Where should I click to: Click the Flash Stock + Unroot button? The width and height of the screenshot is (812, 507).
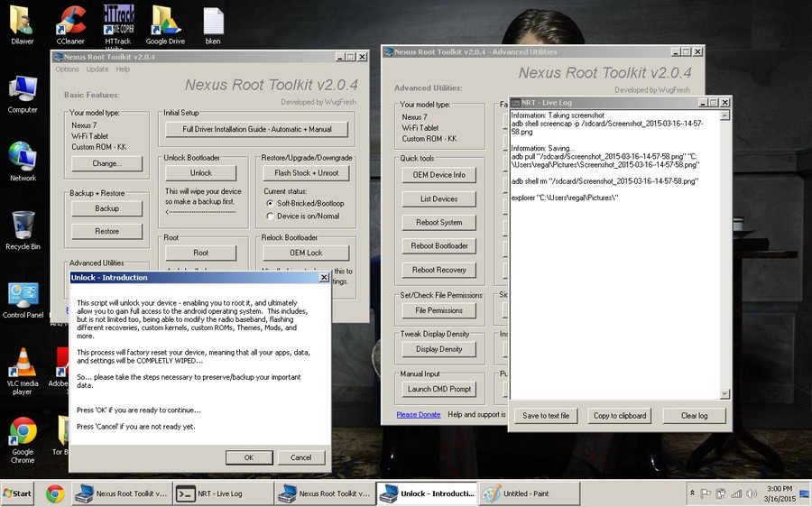pyautogui.click(x=306, y=173)
